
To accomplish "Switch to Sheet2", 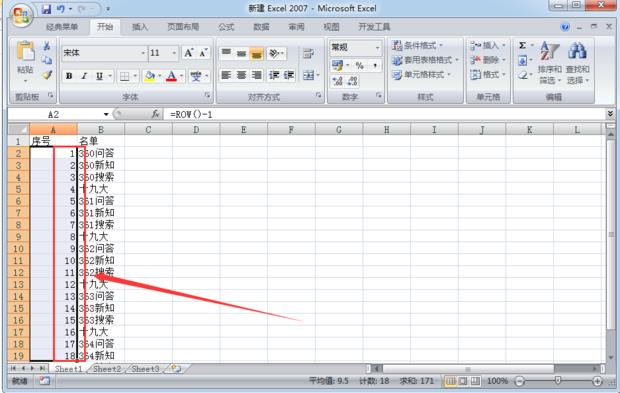I will pyautogui.click(x=107, y=369).
